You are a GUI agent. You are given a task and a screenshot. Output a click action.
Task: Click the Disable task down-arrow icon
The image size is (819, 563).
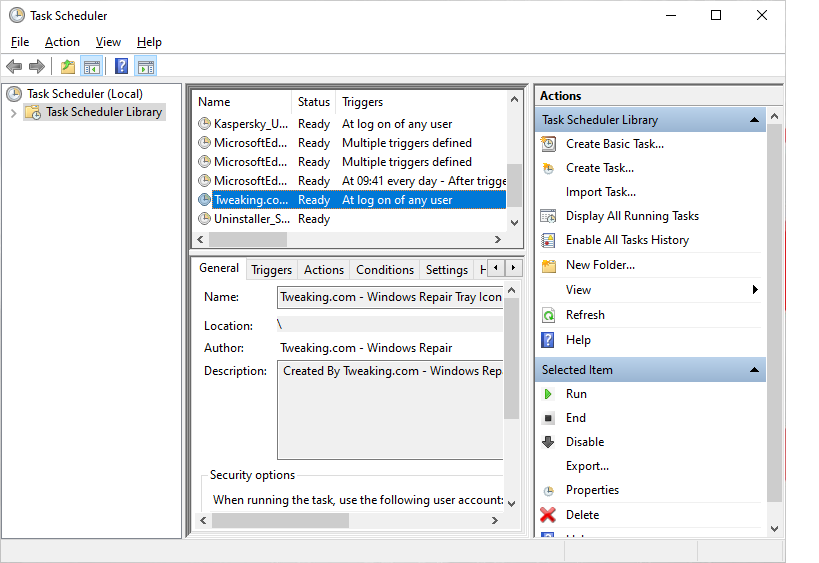pyautogui.click(x=548, y=442)
